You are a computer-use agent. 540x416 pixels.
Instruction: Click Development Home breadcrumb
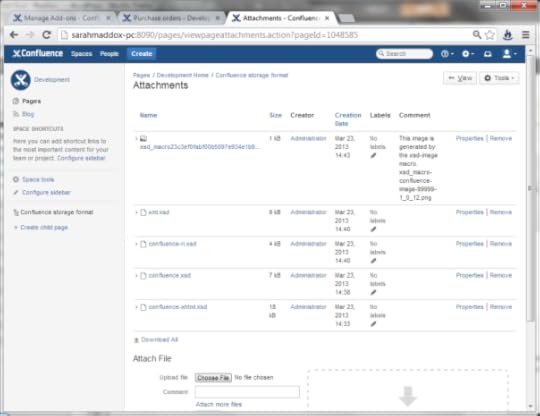(x=183, y=75)
